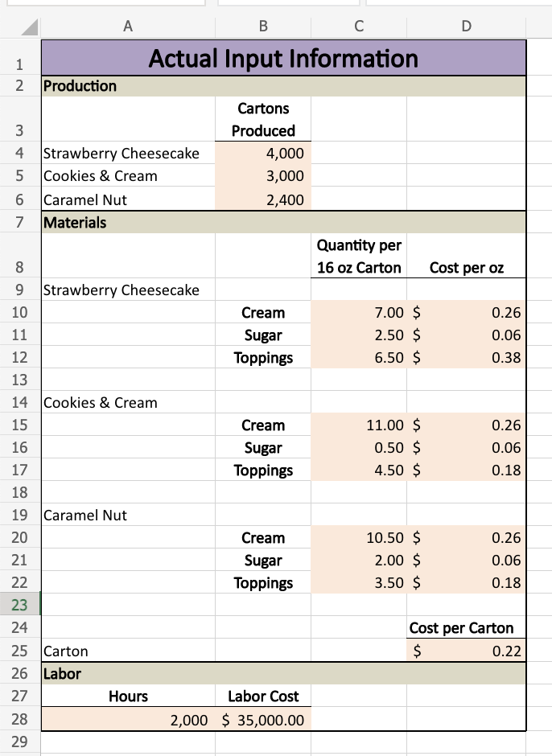Select column D header
552x756 pixels.
(466, 27)
